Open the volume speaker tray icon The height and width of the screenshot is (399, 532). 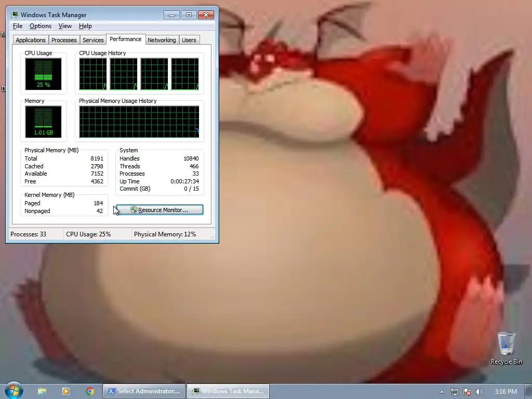(x=479, y=392)
